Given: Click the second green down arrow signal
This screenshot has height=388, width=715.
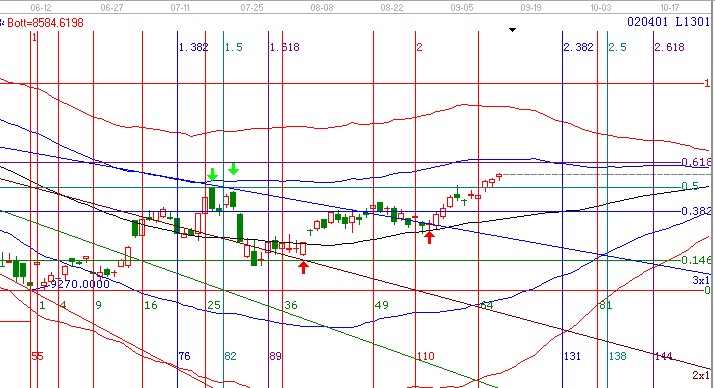Looking at the screenshot, I should (233, 169).
